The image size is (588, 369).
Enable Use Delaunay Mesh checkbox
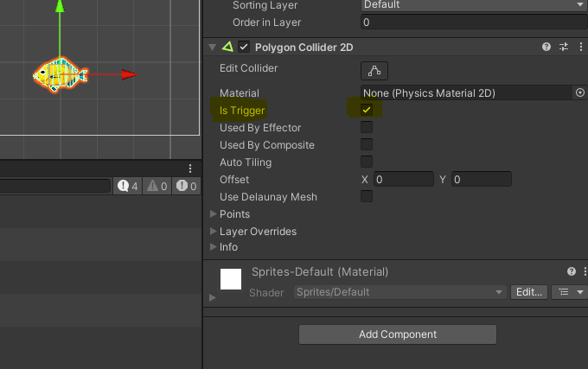point(367,196)
